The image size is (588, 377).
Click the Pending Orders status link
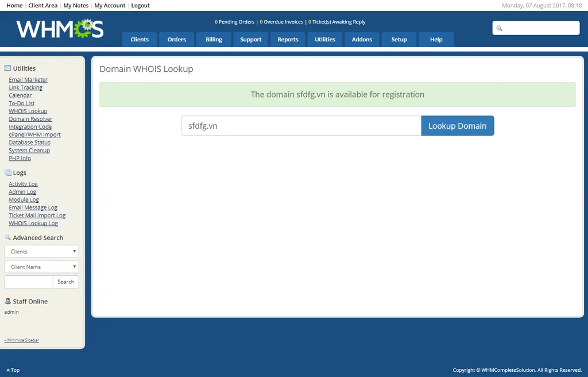[234, 22]
